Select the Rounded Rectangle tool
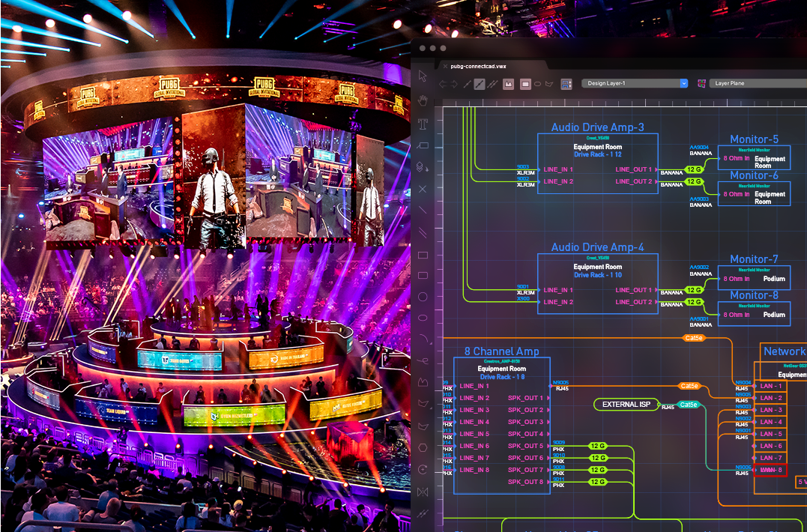Screen dimensions: 807x532 (423, 276)
